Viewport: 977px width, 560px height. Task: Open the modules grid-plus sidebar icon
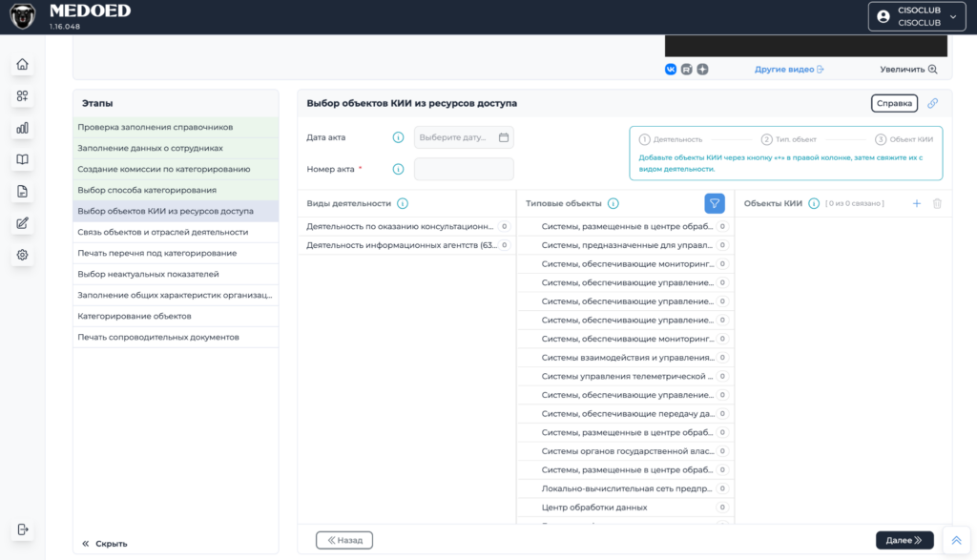tap(23, 96)
